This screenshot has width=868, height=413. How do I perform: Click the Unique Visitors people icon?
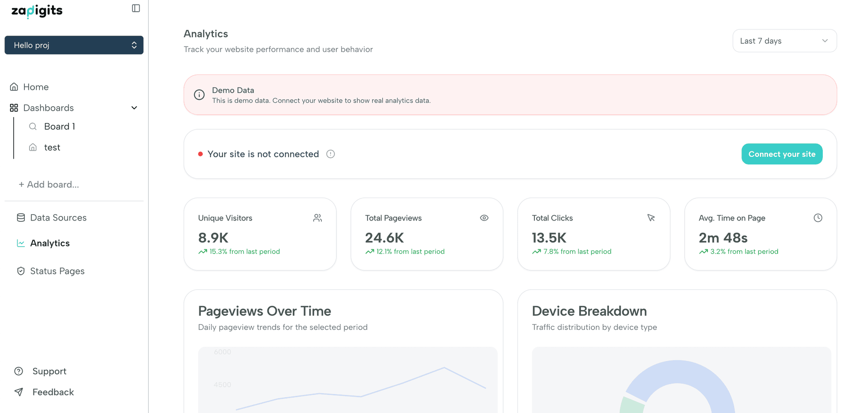[317, 218]
